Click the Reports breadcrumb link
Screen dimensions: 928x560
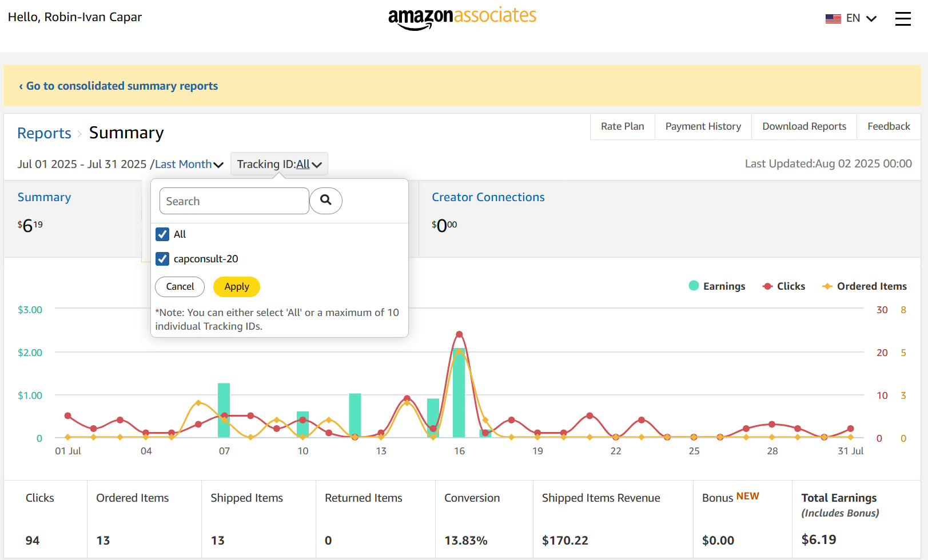[x=44, y=133]
